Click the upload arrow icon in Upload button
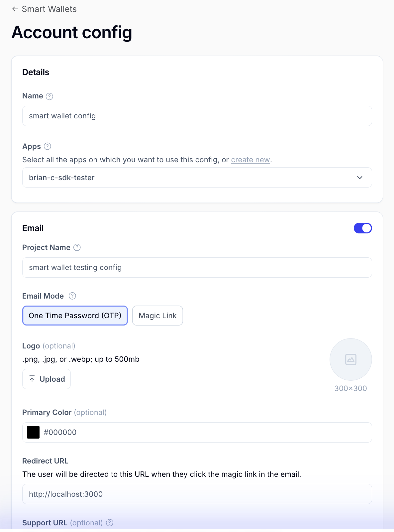 click(32, 379)
